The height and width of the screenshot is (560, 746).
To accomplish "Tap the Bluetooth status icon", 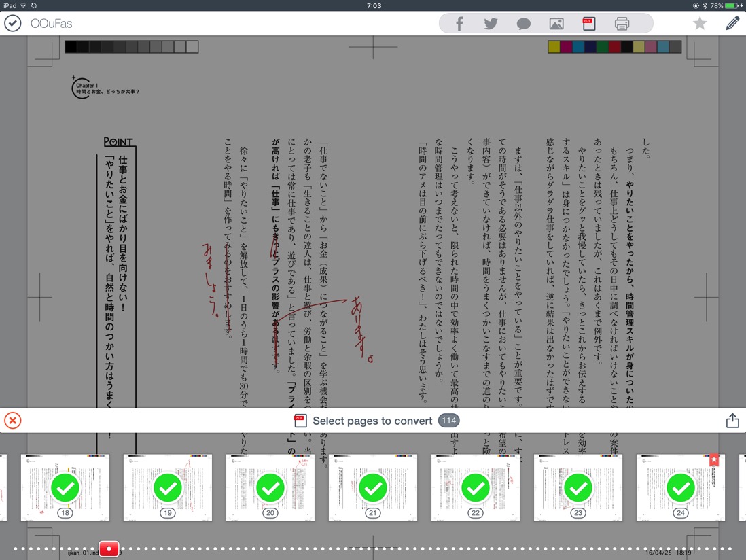I will tap(705, 5).
